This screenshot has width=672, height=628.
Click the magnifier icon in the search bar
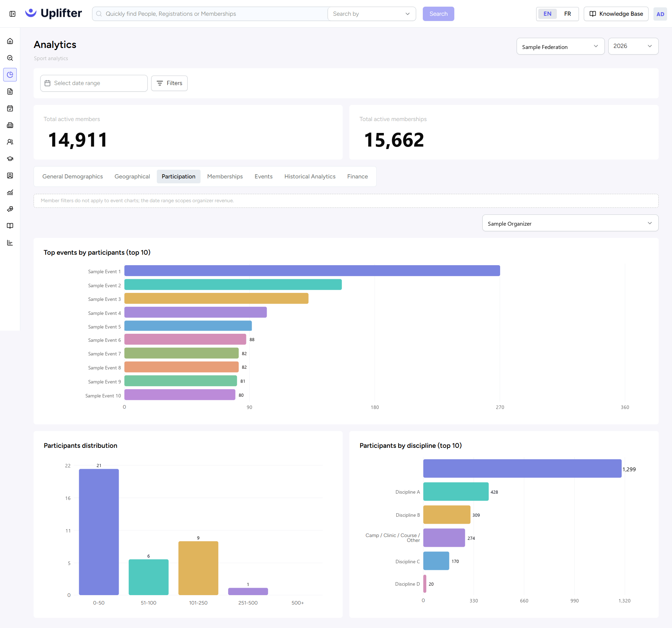click(x=99, y=14)
